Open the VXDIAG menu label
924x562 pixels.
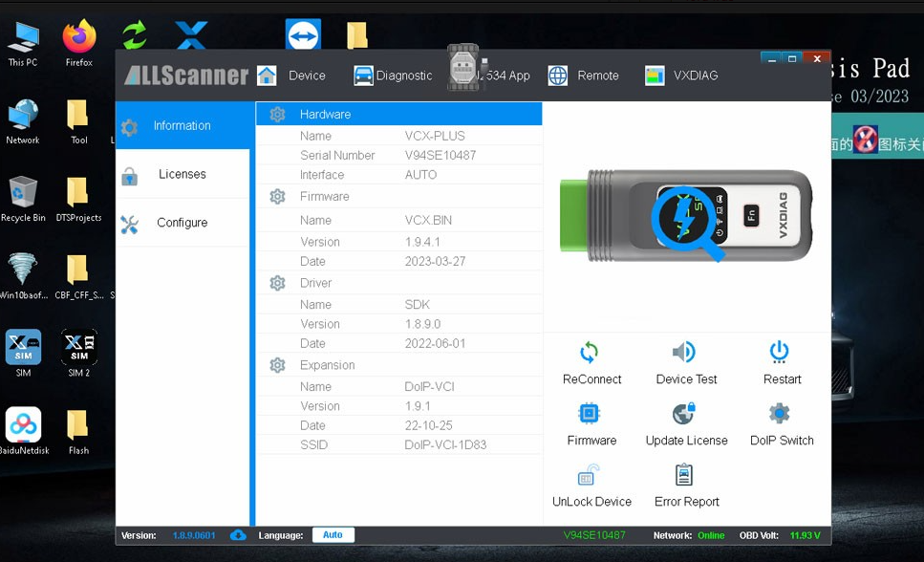pyautogui.click(x=696, y=76)
